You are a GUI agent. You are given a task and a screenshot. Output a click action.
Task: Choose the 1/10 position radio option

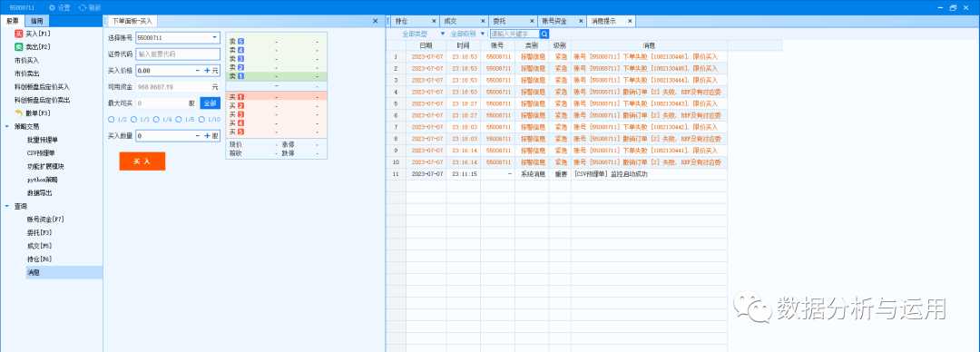(201, 119)
